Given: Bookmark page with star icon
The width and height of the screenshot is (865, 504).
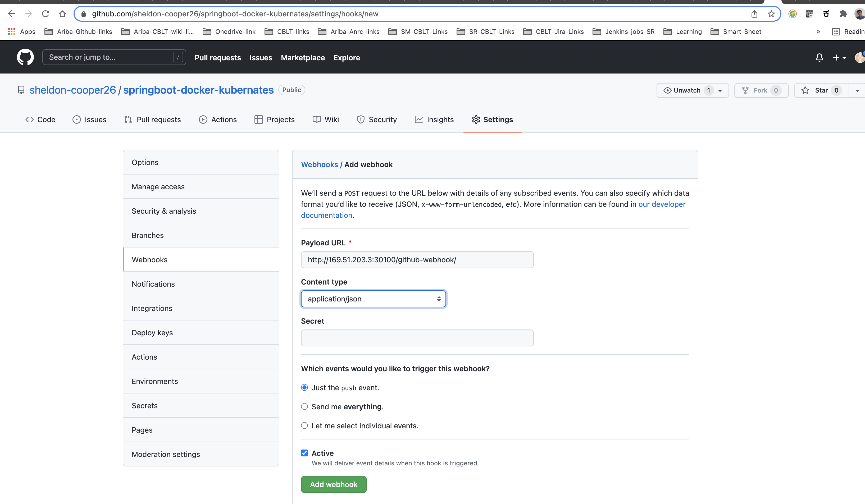Looking at the screenshot, I should pos(771,14).
